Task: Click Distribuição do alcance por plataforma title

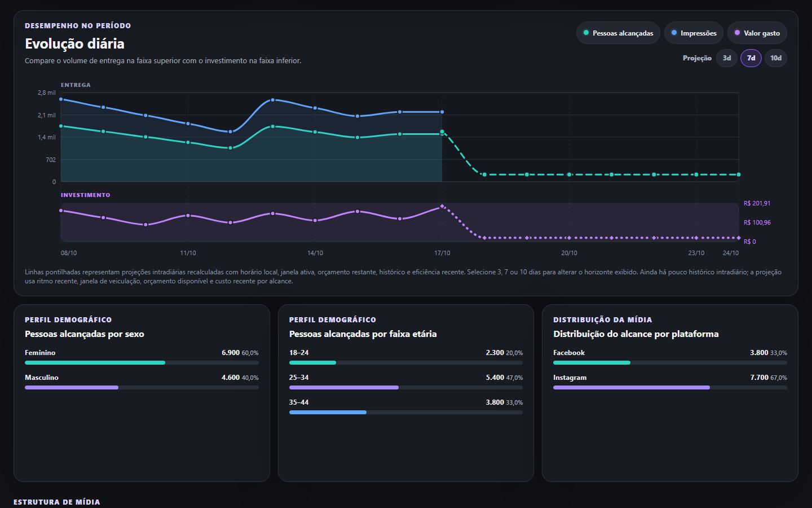Action: pyautogui.click(x=636, y=334)
